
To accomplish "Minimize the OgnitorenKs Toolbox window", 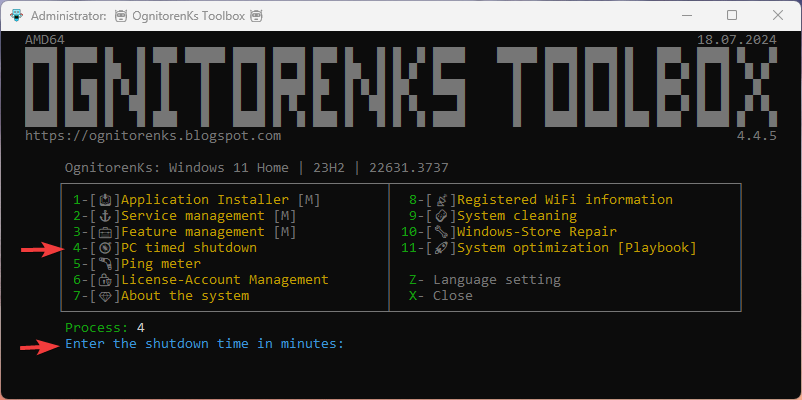I will tap(686, 15).
